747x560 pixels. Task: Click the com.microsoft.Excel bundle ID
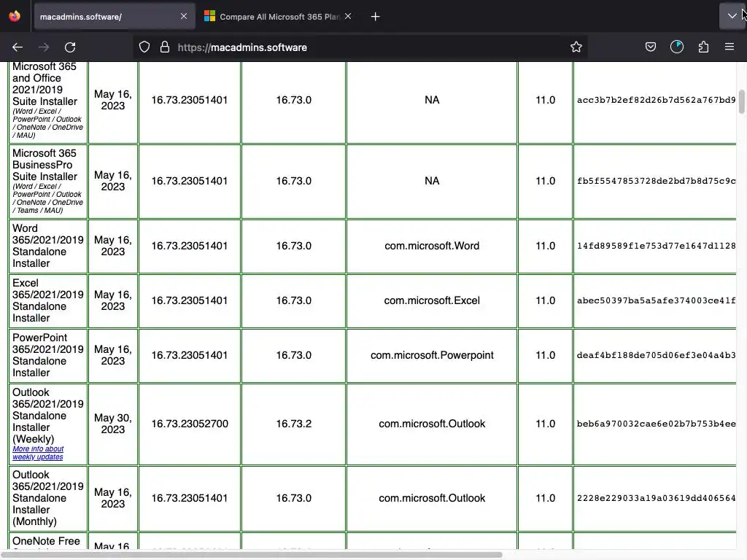pyautogui.click(x=432, y=300)
